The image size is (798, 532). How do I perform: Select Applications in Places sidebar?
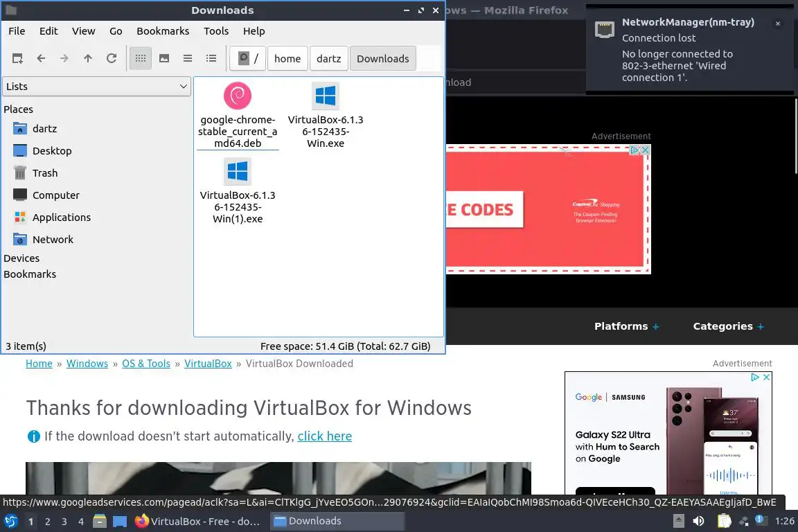tap(62, 218)
